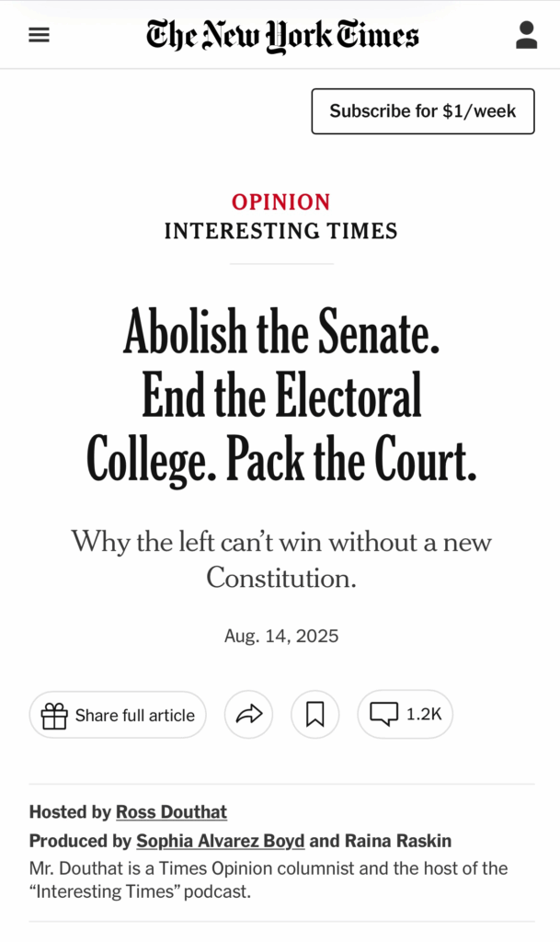Open the Interesting Times series page
Viewport: 560px width, 942px height.
[x=280, y=231]
